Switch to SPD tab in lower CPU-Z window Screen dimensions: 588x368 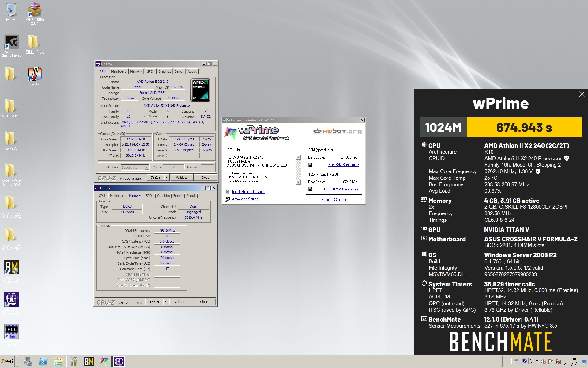point(149,196)
